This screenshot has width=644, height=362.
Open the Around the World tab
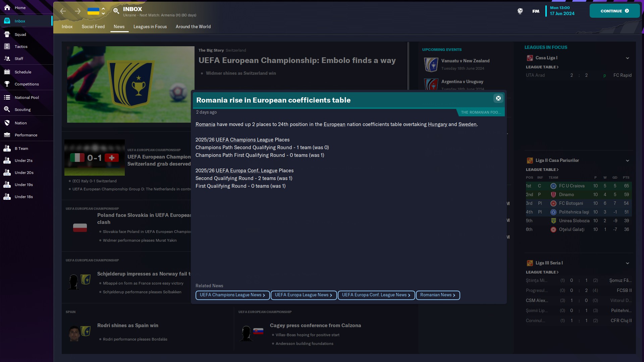[193, 27]
